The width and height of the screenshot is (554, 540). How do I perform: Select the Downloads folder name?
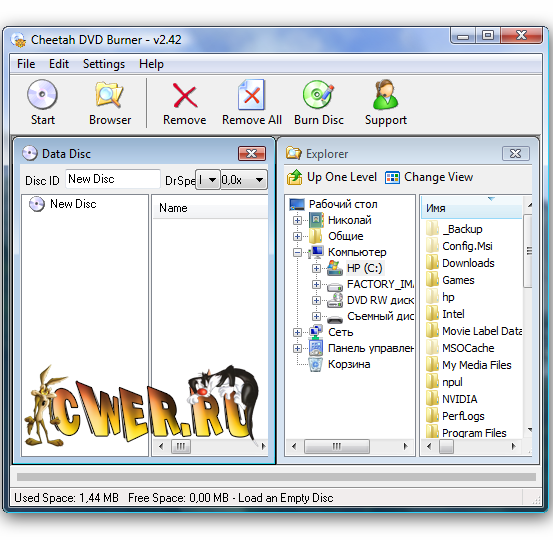click(468, 263)
